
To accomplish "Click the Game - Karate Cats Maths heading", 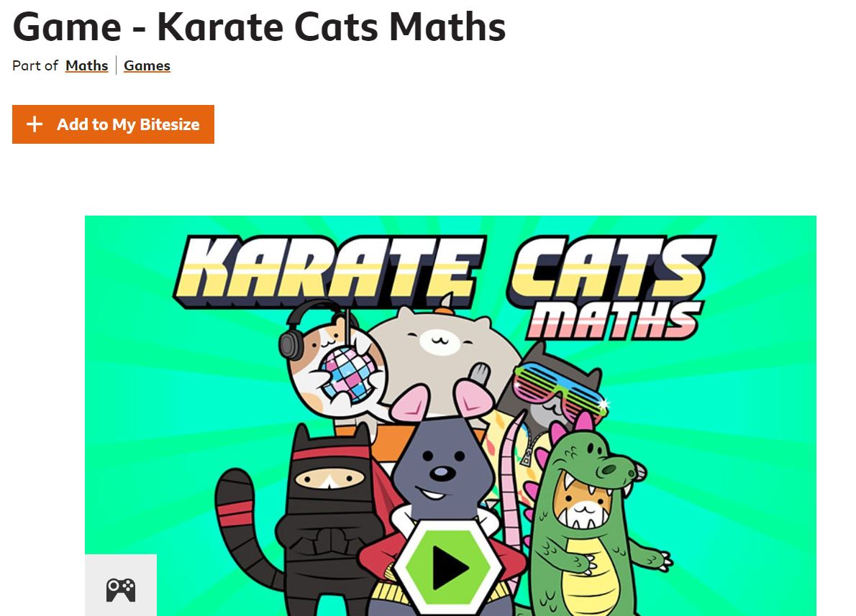I will (259, 27).
